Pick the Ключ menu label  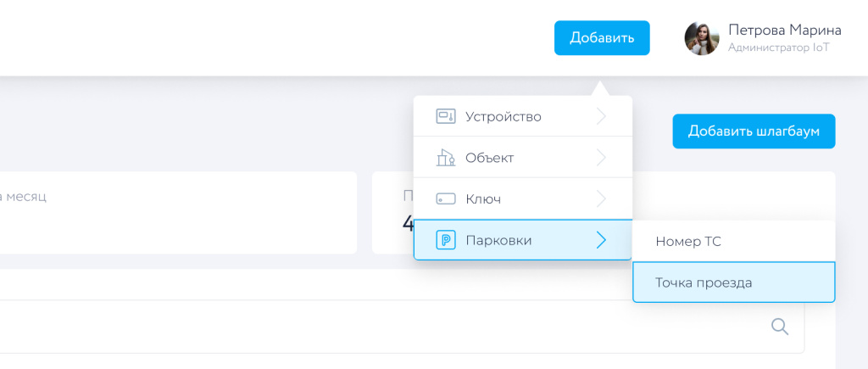click(483, 199)
